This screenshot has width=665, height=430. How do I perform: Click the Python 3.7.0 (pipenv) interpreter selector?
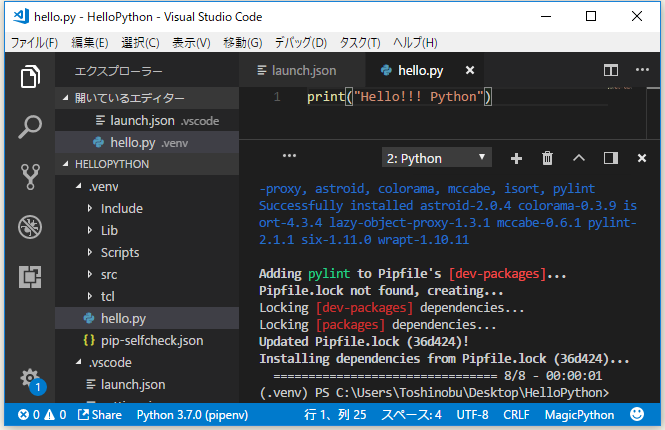(192, 415)
